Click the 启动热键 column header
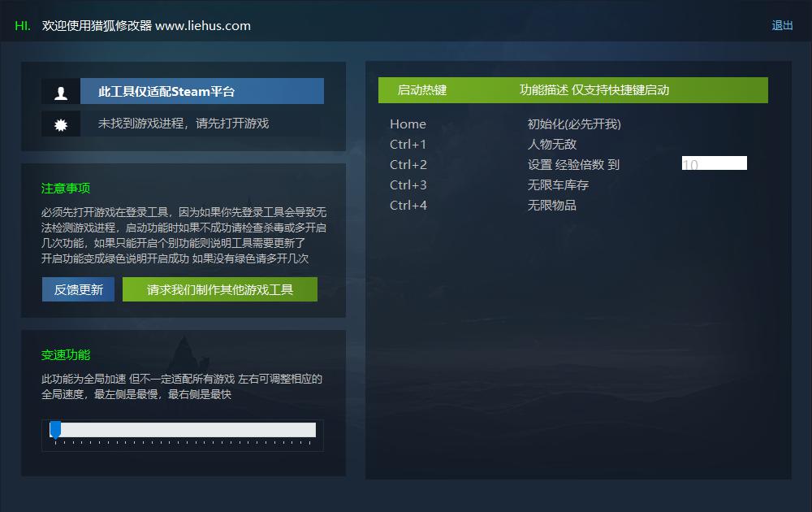This screenshot has width=812, height=512. 422,90
